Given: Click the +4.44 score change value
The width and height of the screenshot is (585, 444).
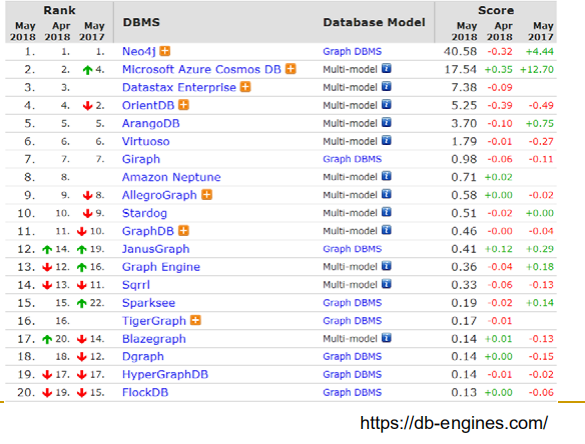Looking at the screenshot, I should [539, 51].
